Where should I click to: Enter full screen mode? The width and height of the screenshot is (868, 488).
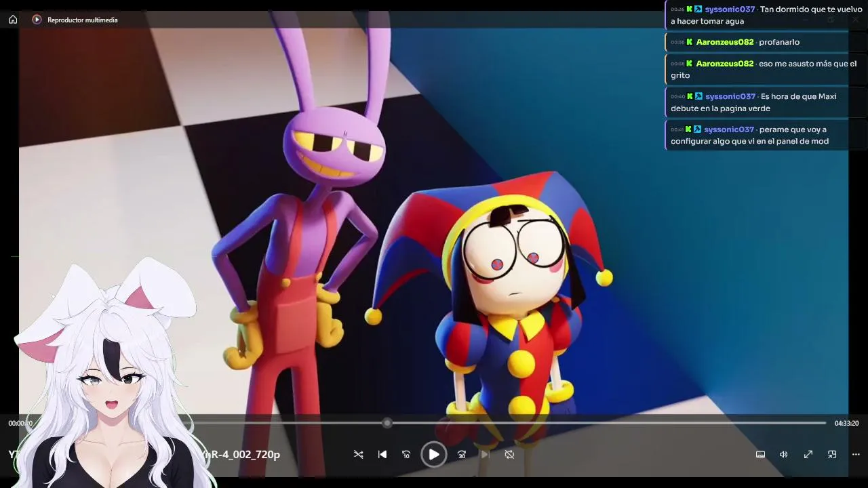pos(808,455)
